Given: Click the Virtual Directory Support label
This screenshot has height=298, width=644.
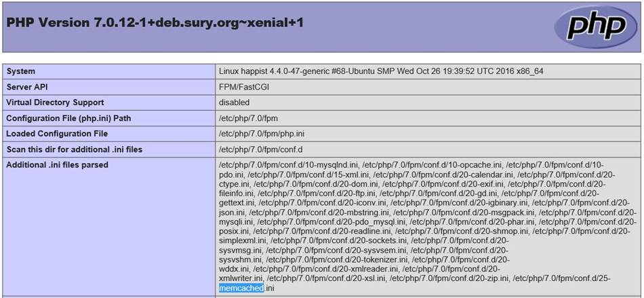Looking at the screenshot, I should [55, 103].
